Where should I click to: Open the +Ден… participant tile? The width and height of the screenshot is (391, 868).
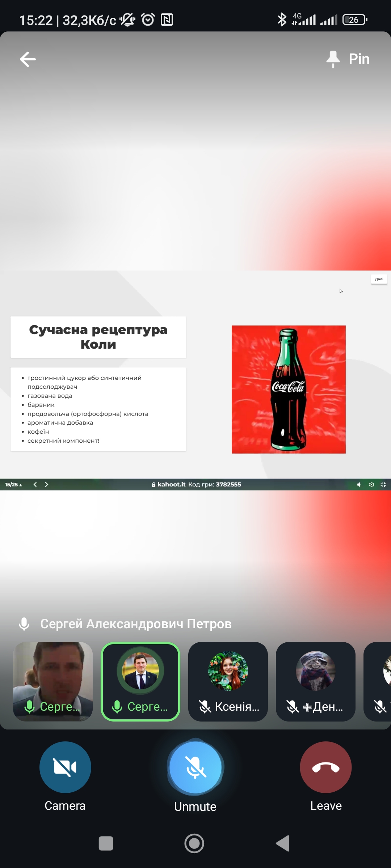click(x=316, y=682)
